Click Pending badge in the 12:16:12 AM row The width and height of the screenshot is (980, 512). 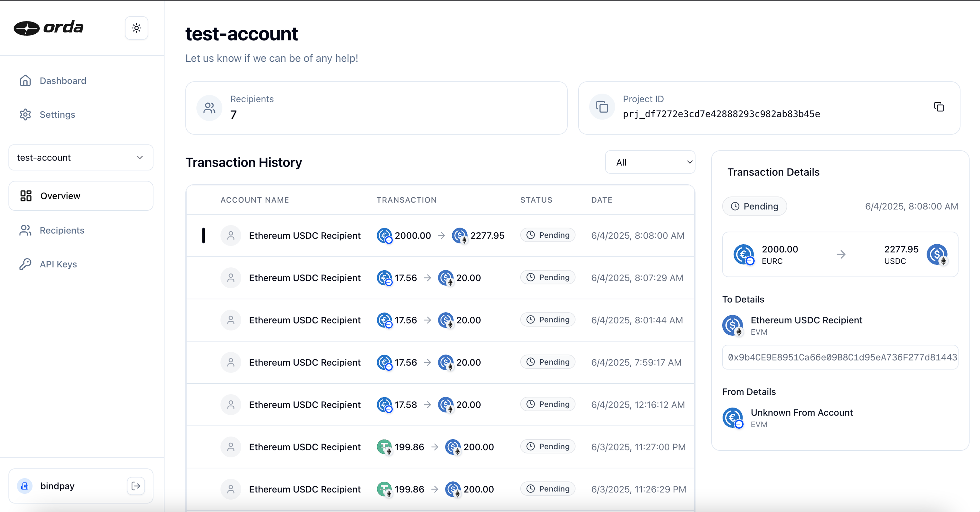pyautogui.click(x=548, y=404)
